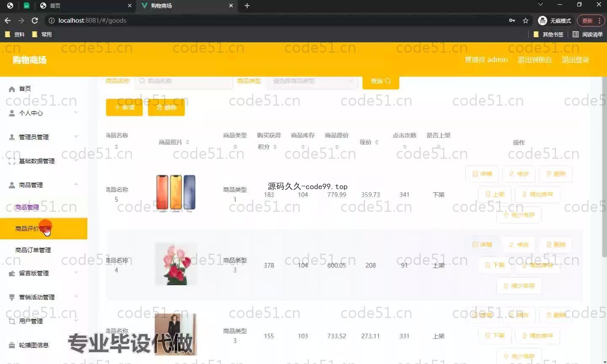Click 退出登录 to log out

(x=575, y=60)
